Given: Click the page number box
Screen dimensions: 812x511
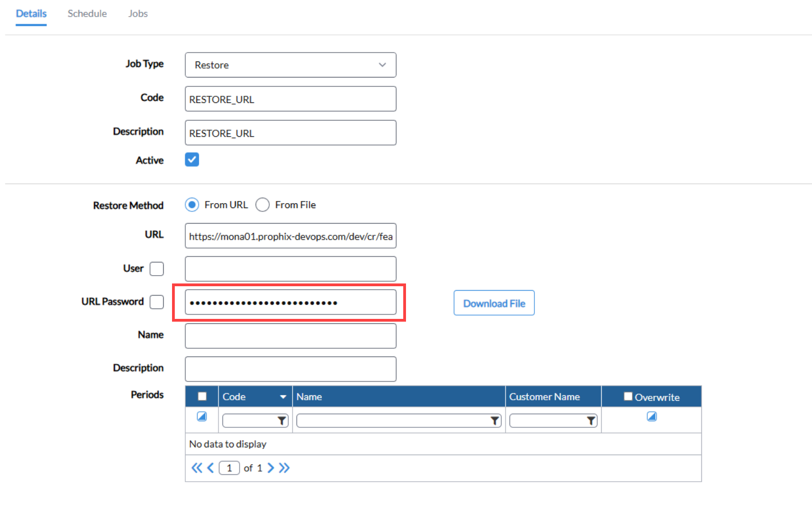Looking at the screenshot, I should (229, 468).
